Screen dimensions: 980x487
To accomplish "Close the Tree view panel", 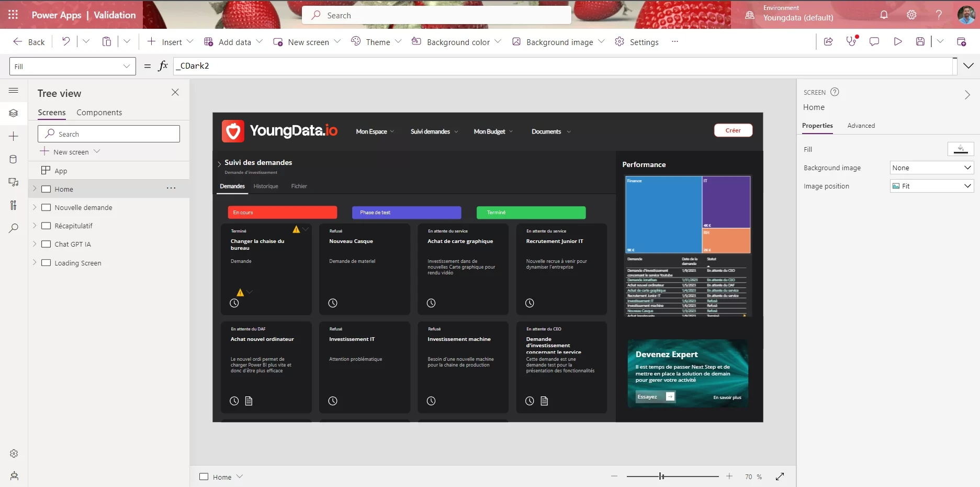I will click(x=175, y=92).
